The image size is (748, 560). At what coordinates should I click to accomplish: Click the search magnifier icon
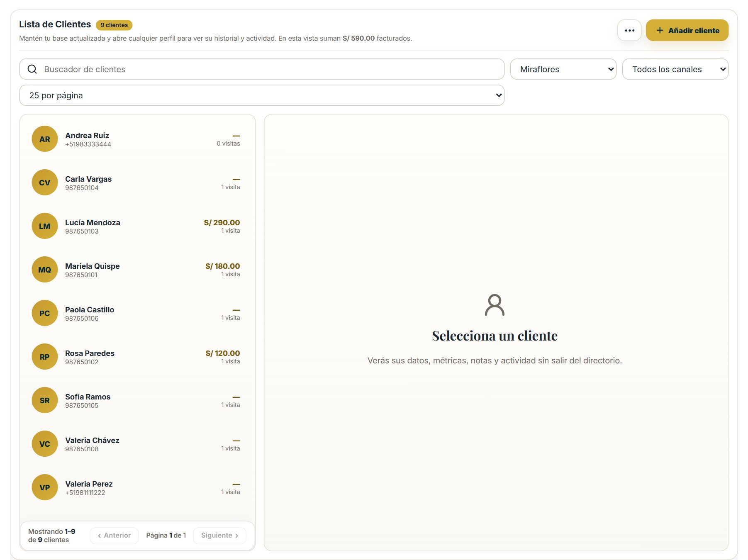click(32, 69)
